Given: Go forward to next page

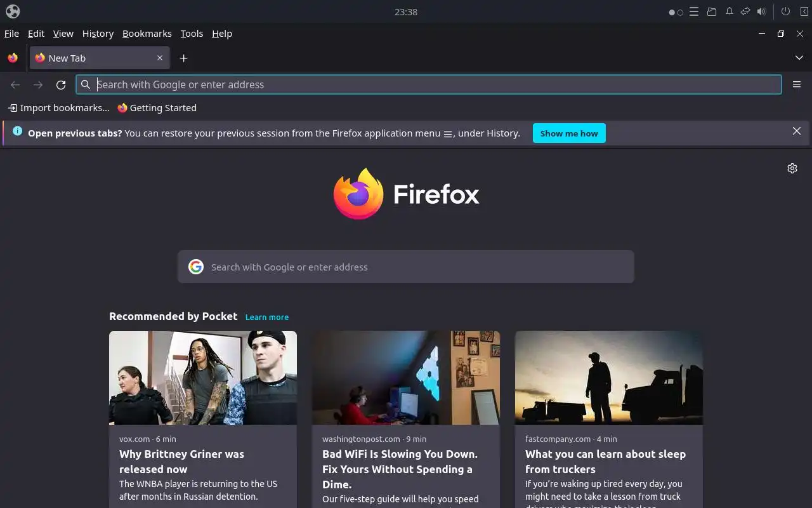Looking at the screenshot, I should (x=38, y=84).
